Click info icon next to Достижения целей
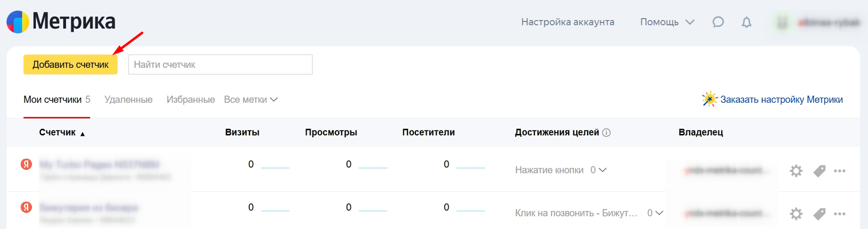This screenshot has width=868, height=229. pos(606,132)
